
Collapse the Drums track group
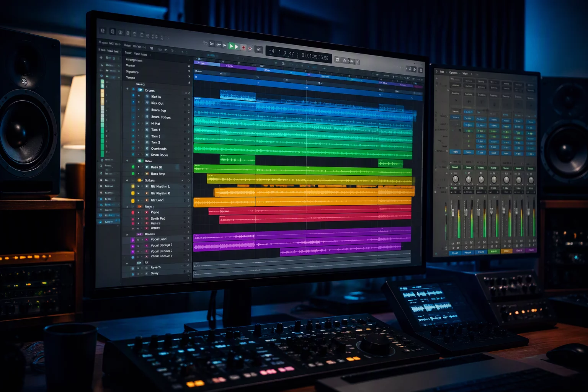pyautogui.click(x=127, y=89)
